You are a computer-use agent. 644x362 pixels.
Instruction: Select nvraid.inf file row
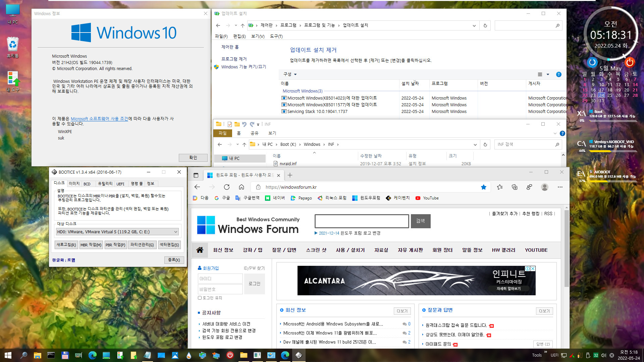tap(372, 164)
